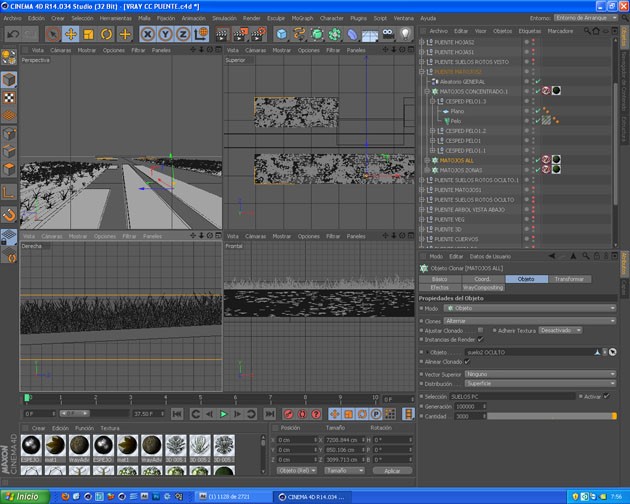Open the Distribución Superficie dropdown
The image size is (630, 504).
point(540,383)
